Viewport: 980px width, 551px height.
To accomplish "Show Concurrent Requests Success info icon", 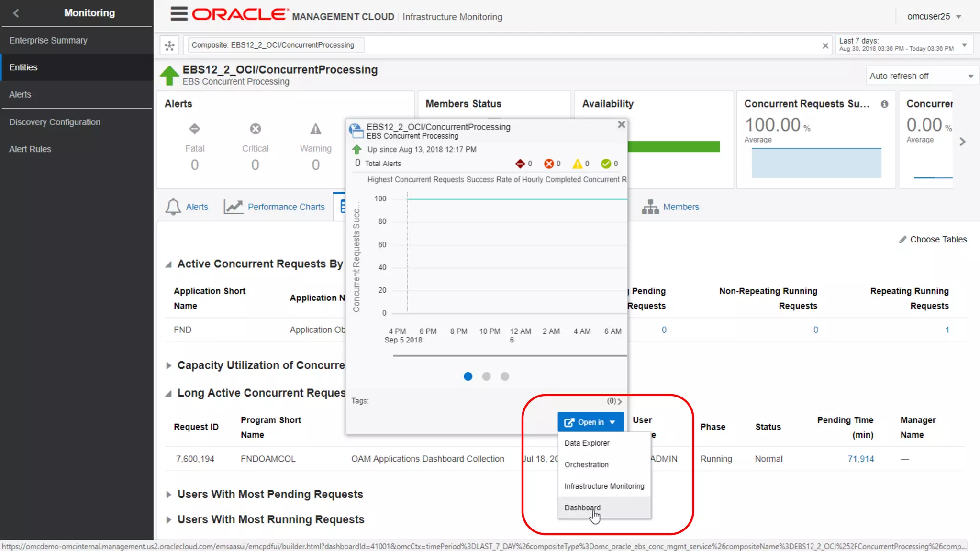I will (884, 104).
